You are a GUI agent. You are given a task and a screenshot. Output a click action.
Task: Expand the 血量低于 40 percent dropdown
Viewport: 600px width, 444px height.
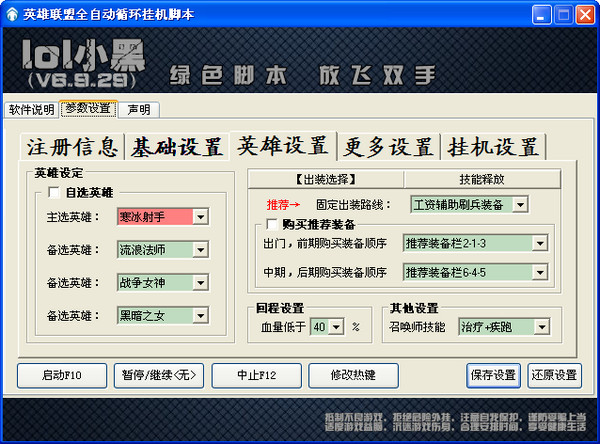point(336,327)
